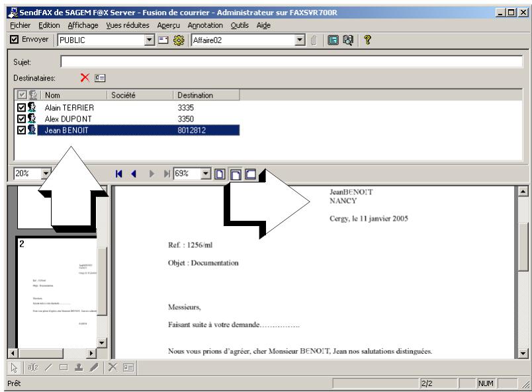Screen dimensions: 532x392
Task: Click the thumbnail pane scroll right arrow
Action: click(x=91, y=353)
